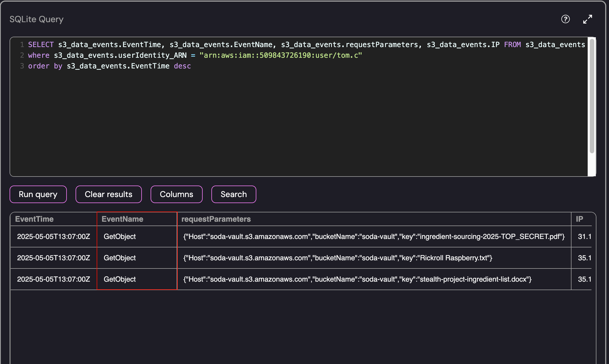
Task: Click the IP value 31.1 cell
Action: (x=584, y=236)
